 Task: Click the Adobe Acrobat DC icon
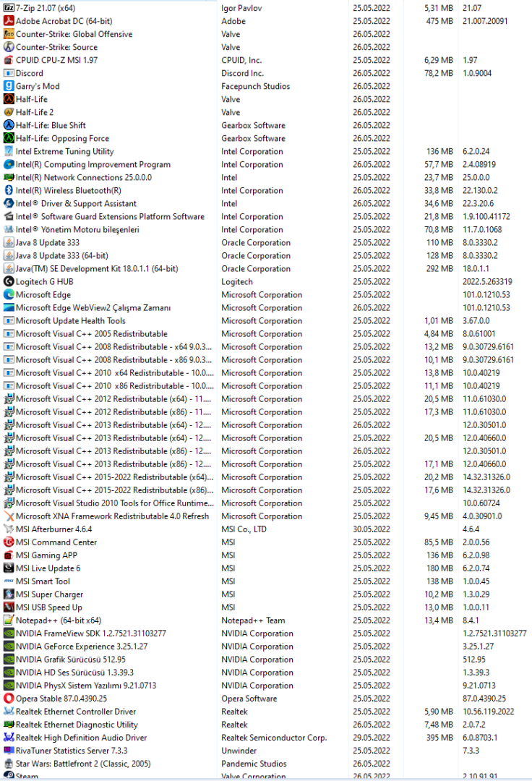[x=9, y=21]
